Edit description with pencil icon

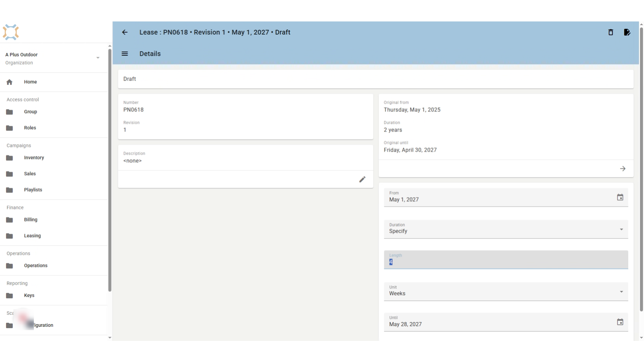coord(362,179)
